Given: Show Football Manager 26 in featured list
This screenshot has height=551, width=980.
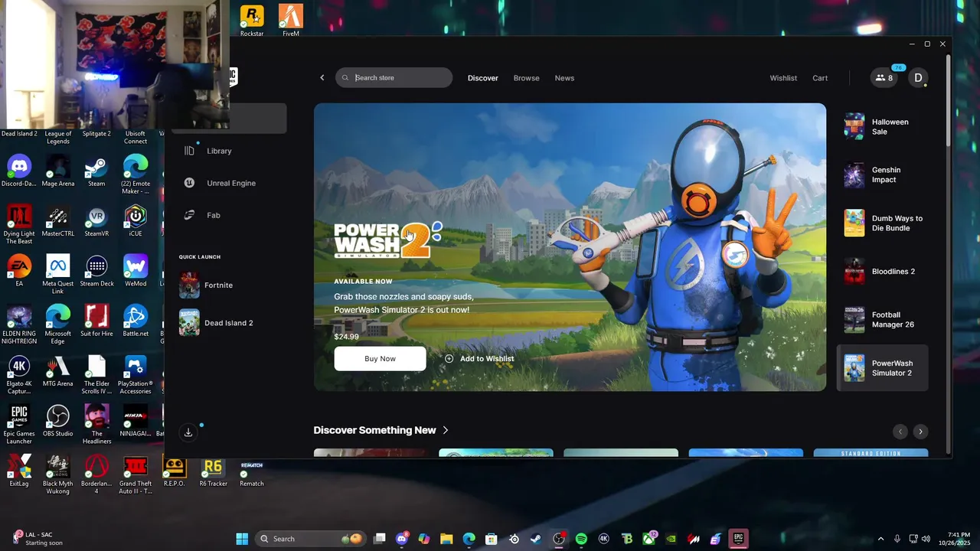Looking at the screenshot, I should tap(882, 320).
